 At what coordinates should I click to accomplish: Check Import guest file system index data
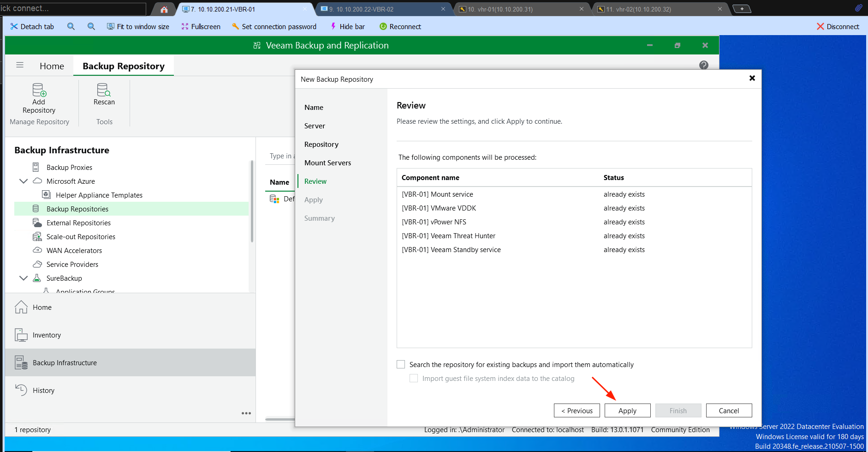414,378
